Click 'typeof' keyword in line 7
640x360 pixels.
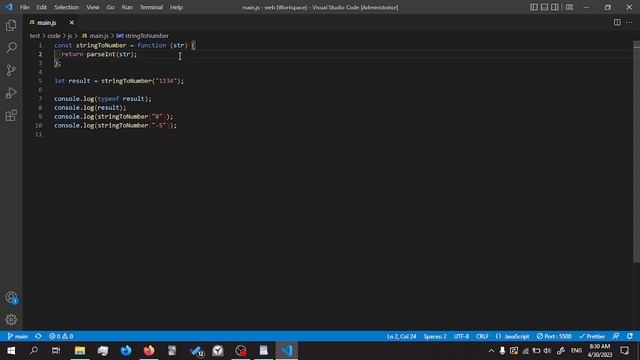(x=108, y=99)
